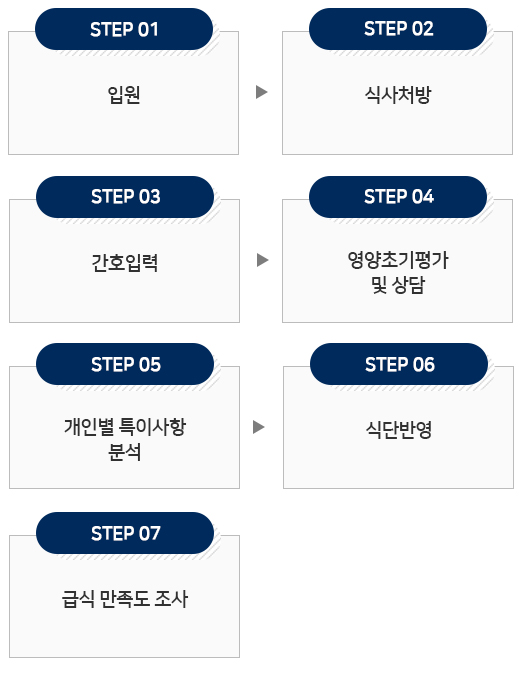This screenshot has height=678, width=527.
Task: Click the 영양초기평가 text line
Action: coord(398,260)
